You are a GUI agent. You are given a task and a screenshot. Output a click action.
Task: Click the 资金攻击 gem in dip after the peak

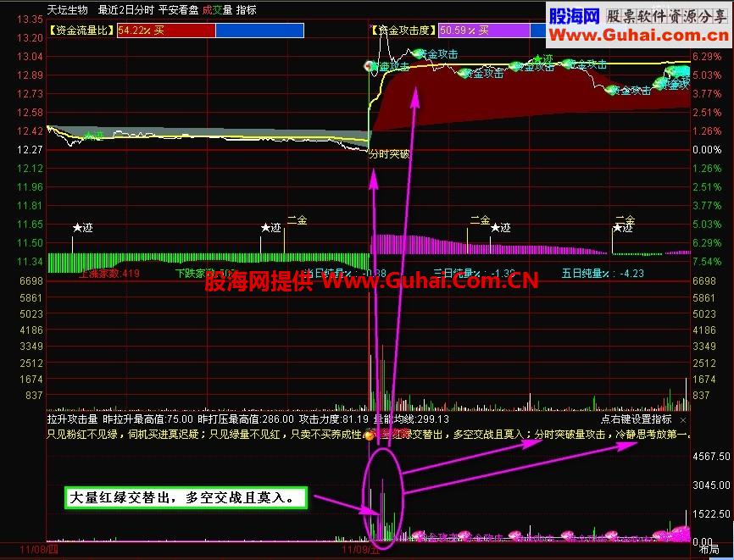tap(464, 74)
